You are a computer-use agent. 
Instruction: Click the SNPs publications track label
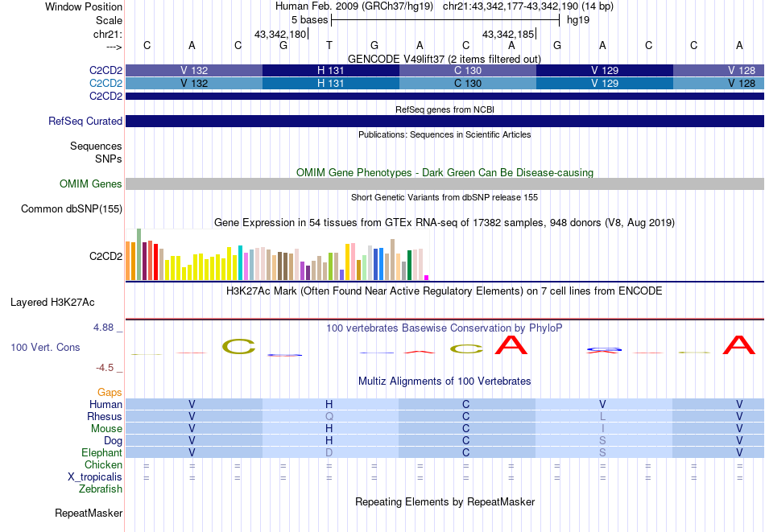(109, 159)
